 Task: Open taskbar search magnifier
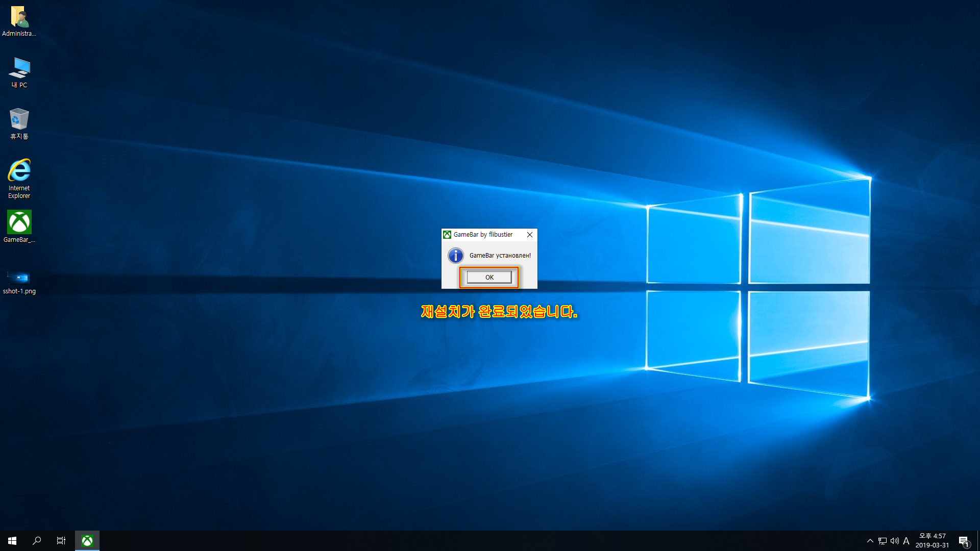click(37, 541)
